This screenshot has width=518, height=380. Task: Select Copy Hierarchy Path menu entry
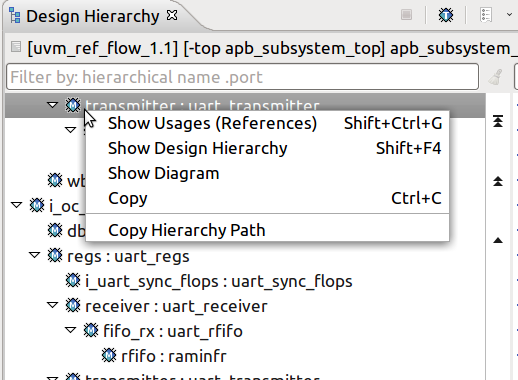[267, 230]
